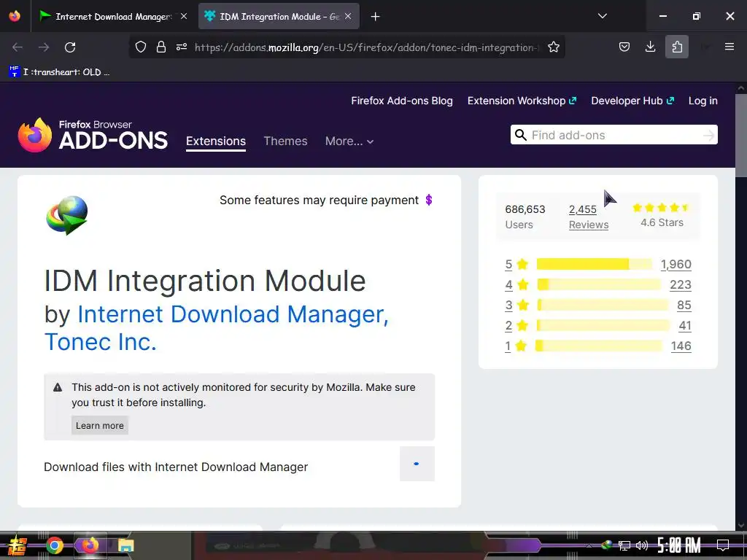Open the 2,455 Reviews link
The image size is (747, 560).
point(589,217)
